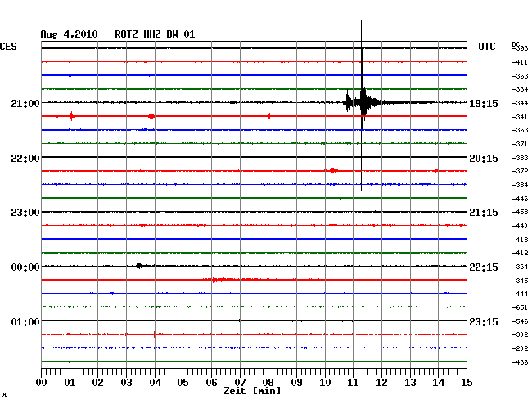Click the DC offset value "-302"
This screenshot has height=404, width=532.
coord(520,334)
